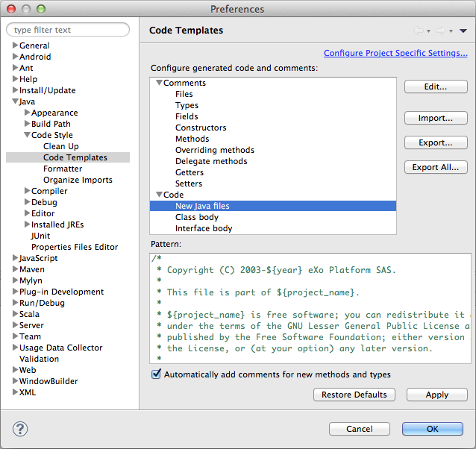The height and width of the screenshot is (449, 476).
Task: Expand the Build Path node
Action: (28, 124)
